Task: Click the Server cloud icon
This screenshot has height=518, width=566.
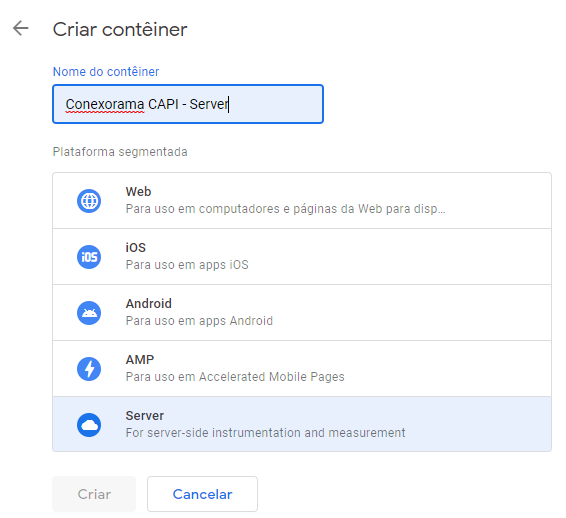Action: tap(89, 425)
